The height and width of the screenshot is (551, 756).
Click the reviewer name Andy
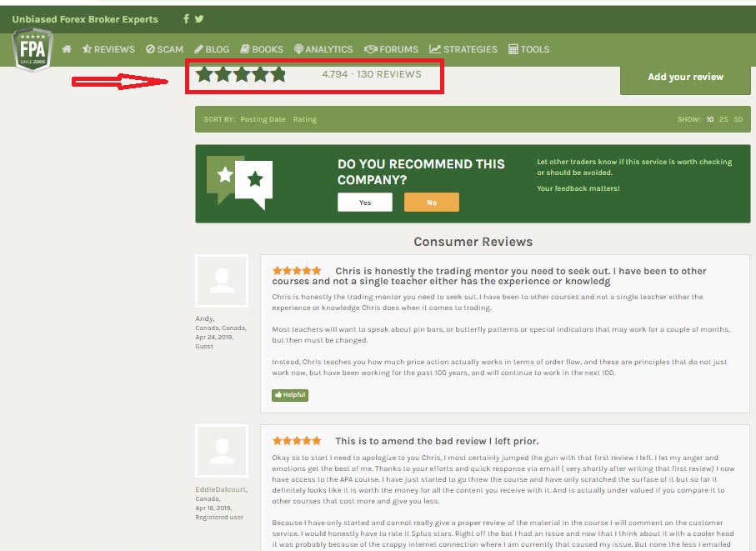tap(205, 318)
